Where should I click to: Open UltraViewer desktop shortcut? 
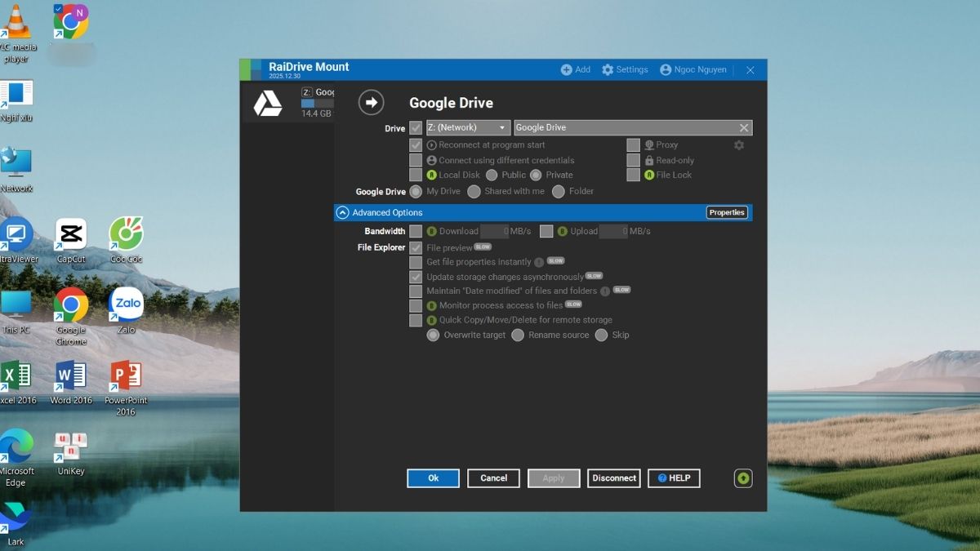pyautogui.click(x=17, y=240)
